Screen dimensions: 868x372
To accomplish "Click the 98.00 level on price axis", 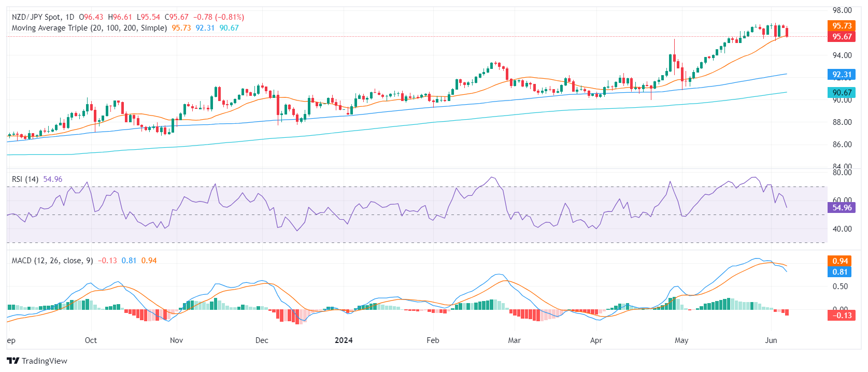I will point(842,10).
